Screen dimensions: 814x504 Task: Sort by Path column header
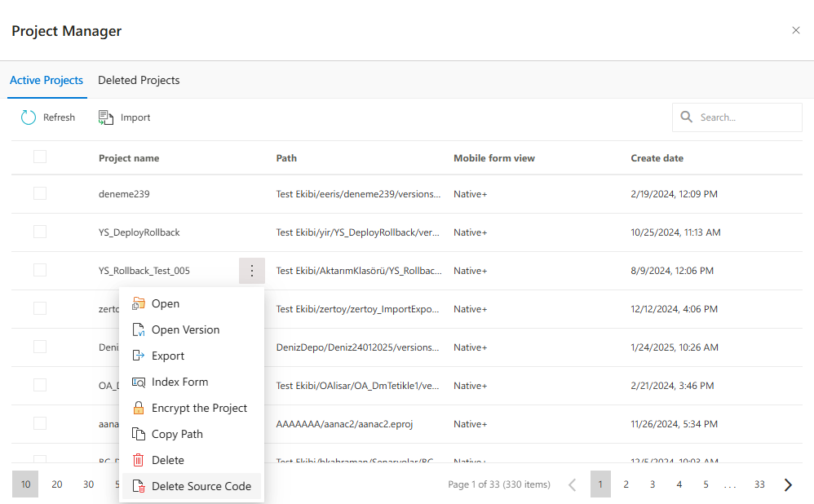[286, 158]
